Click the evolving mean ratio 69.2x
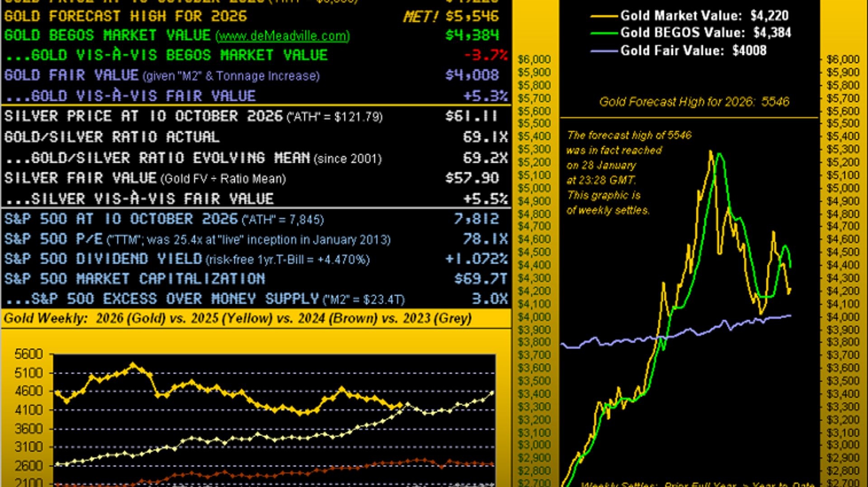The height and width of the screenshot is (487, 868). tap(486, 158)
